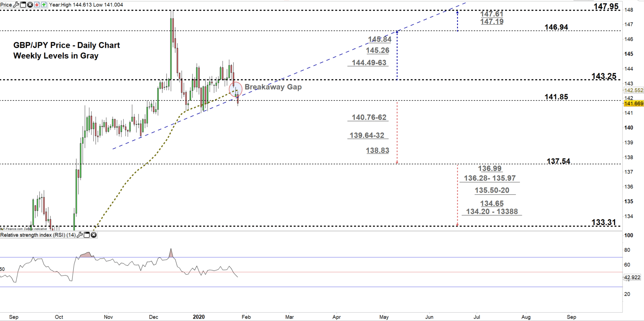Maximize the RSI panel window icon
Image resolution: width=644 pixels, height=321 pixels.
click(87, 235)
